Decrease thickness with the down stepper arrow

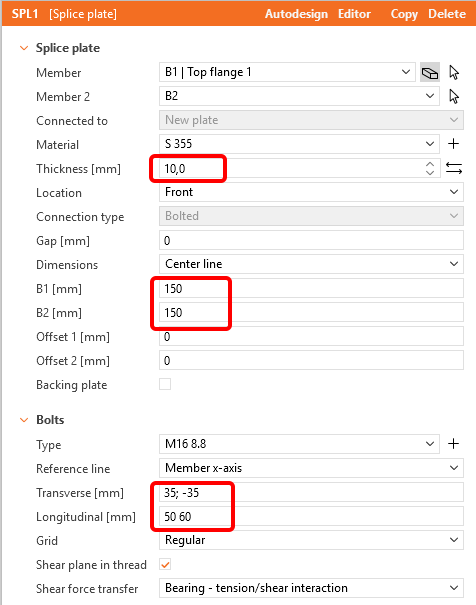(x=430, y=172)
